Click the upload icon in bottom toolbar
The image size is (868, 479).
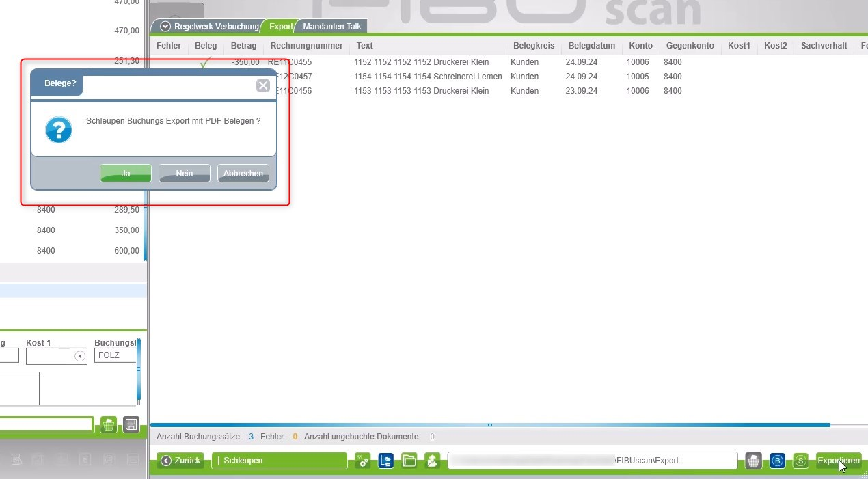(432, 461)
